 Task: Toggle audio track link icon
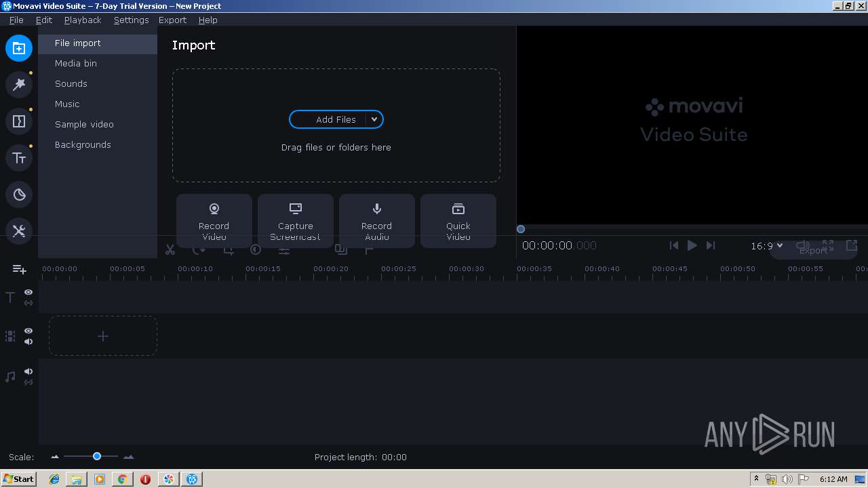[x=28, y=382]
